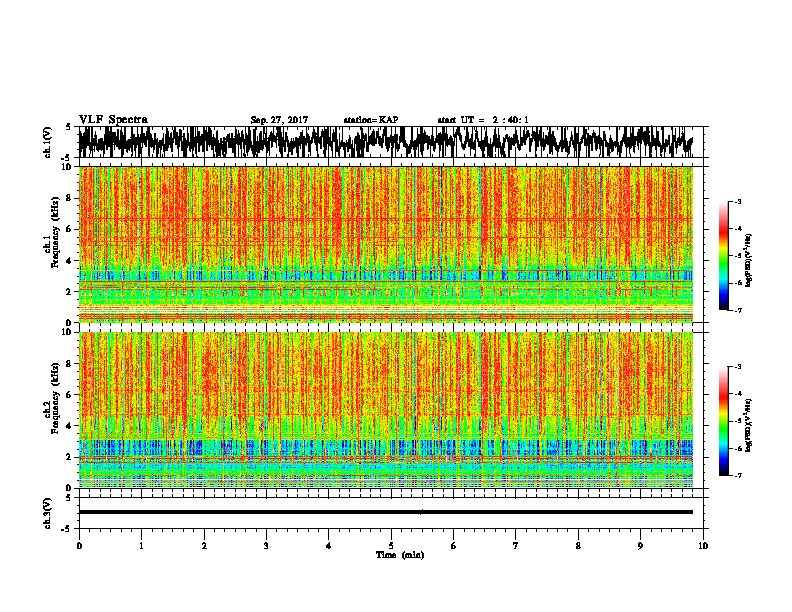The image size is (792, 612).
Task: Click the '6' tick on ch.1 frequency axis
Action: click(x=69, y=229)
